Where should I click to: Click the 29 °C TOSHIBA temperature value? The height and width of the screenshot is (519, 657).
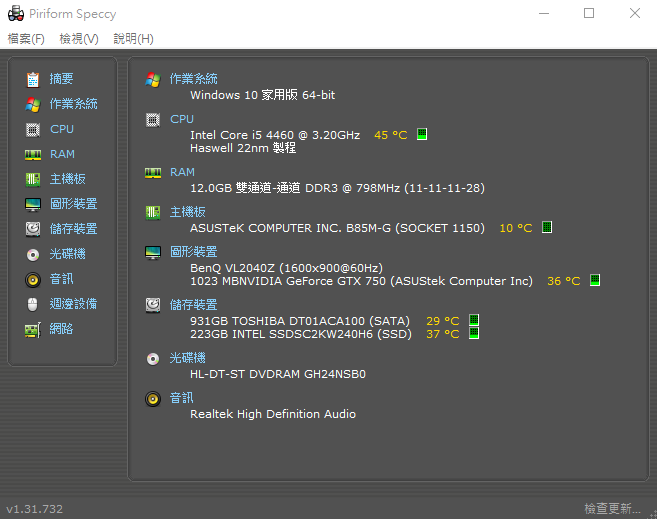coord(442,321)
